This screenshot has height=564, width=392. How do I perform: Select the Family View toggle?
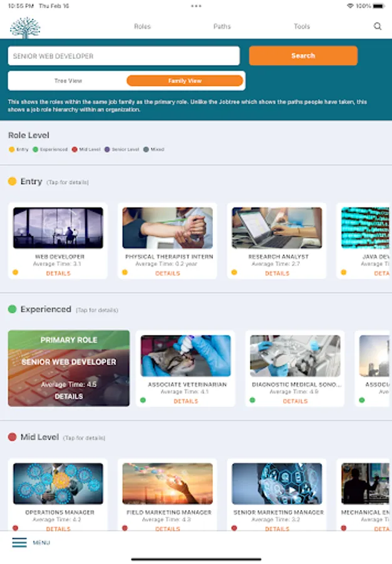pos(185,81)
